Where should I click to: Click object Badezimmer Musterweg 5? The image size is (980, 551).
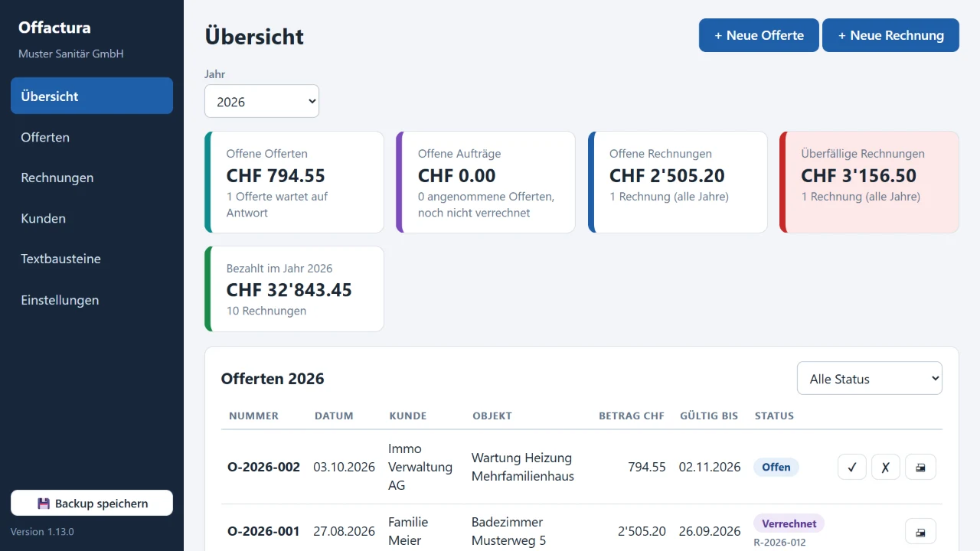509,531
